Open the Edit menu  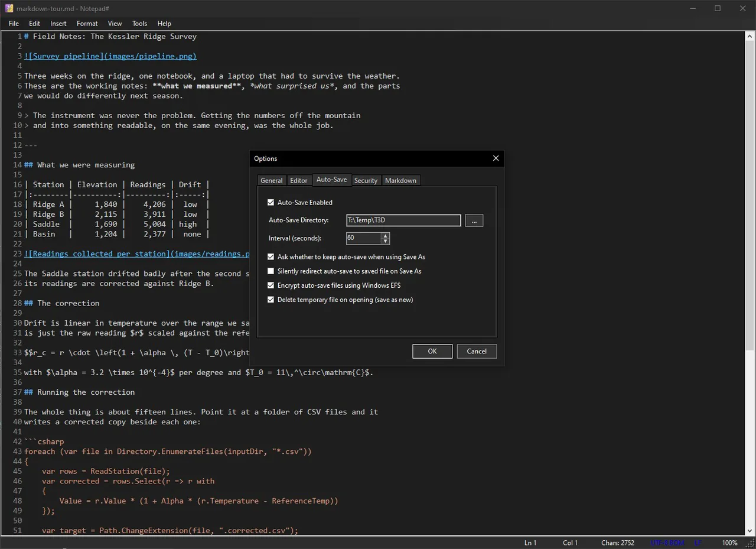click(x=35, y=24)
